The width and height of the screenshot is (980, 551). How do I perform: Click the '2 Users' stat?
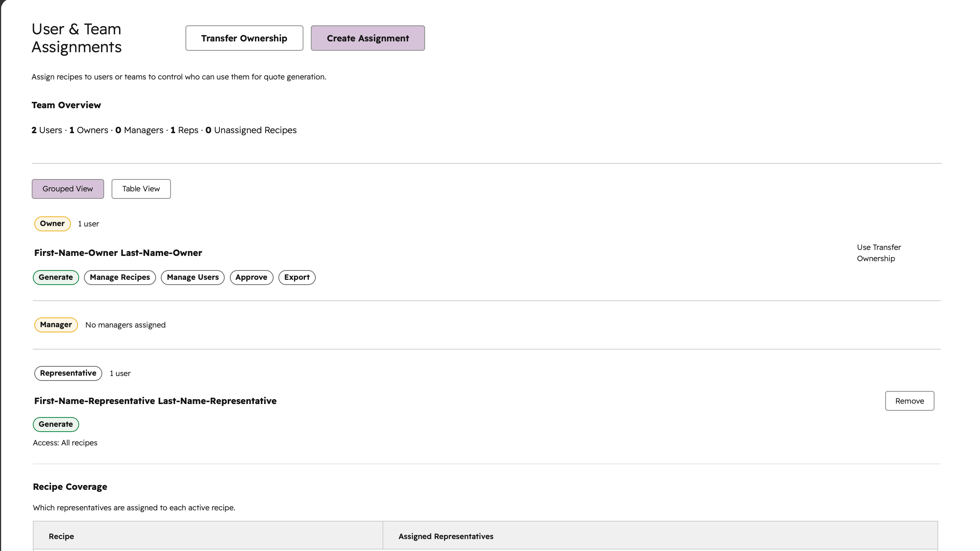tap(47, 130)
